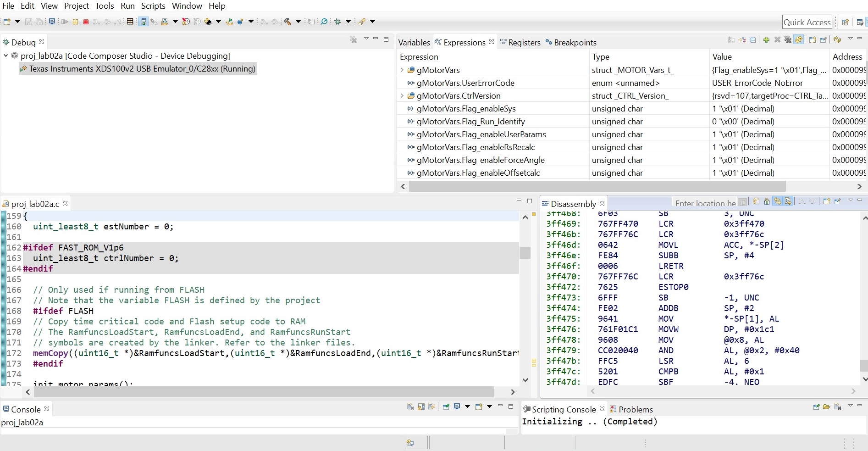Click the code editor horizontal scrollbar thumb

point(264,392)
